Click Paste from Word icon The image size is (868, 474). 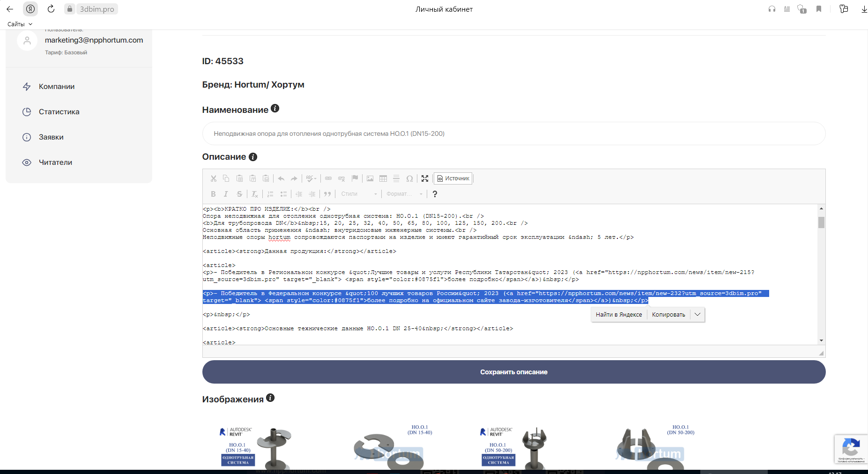(266, 178)
